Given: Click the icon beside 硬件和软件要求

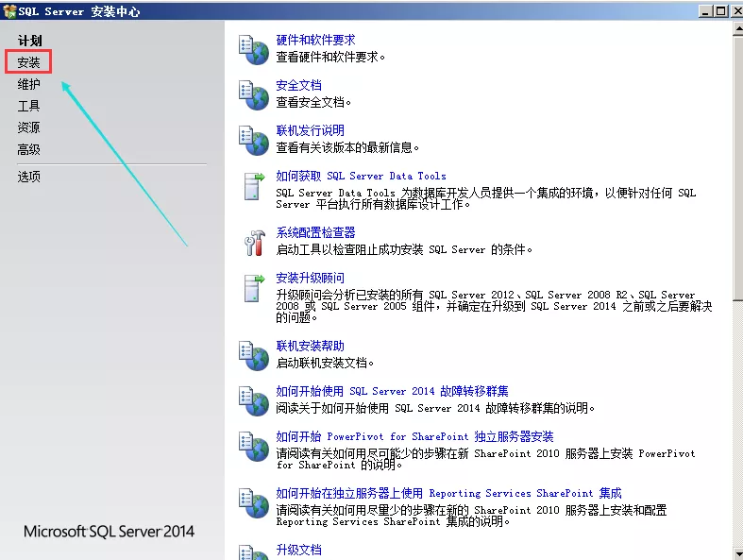Looking at the screenshot, I should (254, 50).
